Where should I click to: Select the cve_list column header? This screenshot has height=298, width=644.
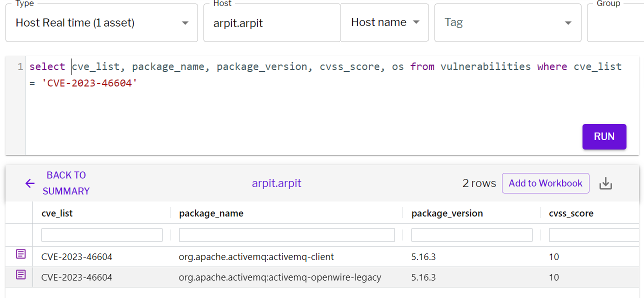55,213
